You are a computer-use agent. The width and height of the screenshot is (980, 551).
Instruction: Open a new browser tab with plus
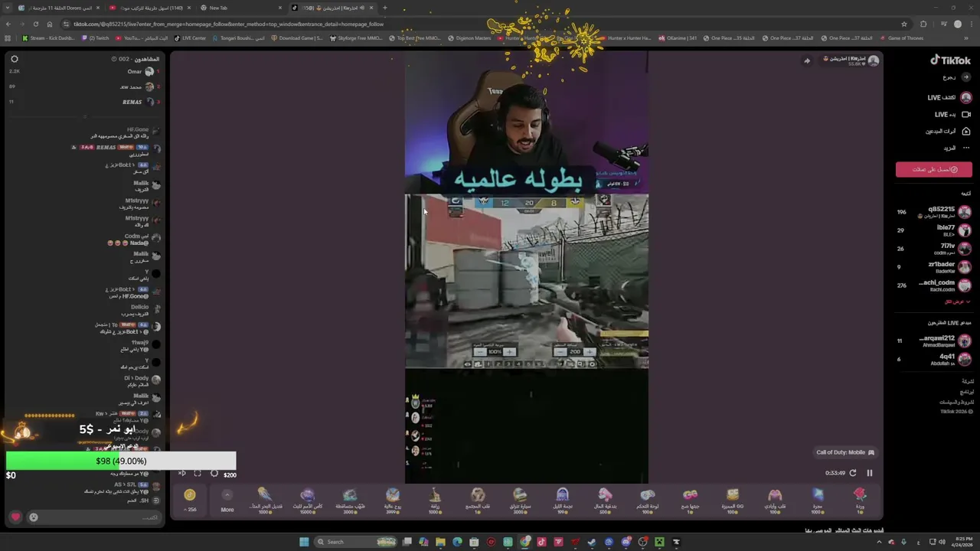(x=384, y=8)
